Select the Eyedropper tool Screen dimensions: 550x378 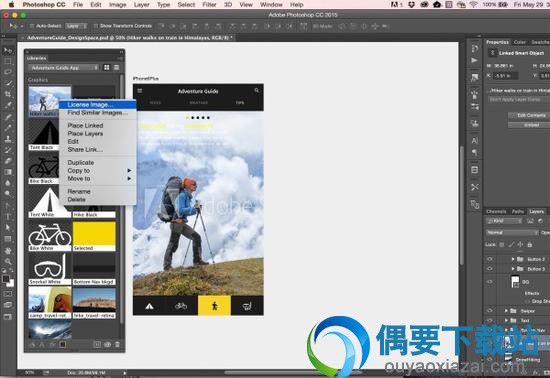click(7, 105)
